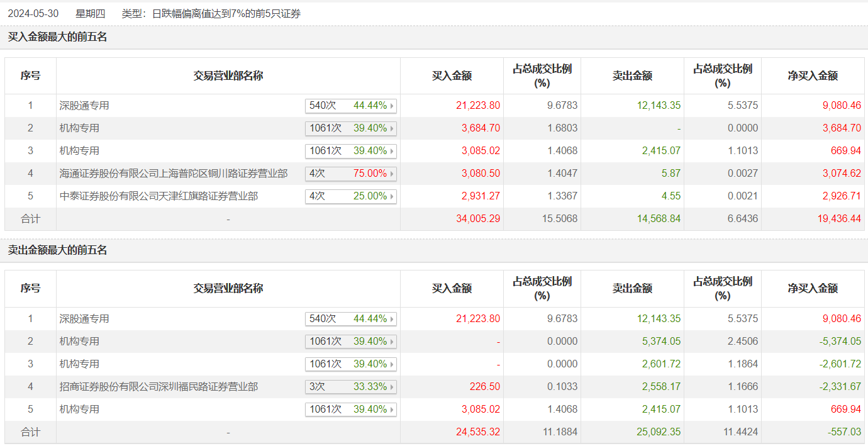Click the arrow icon next to 33.33%
The image size is (868, 446).
click(x=392, y=387)
